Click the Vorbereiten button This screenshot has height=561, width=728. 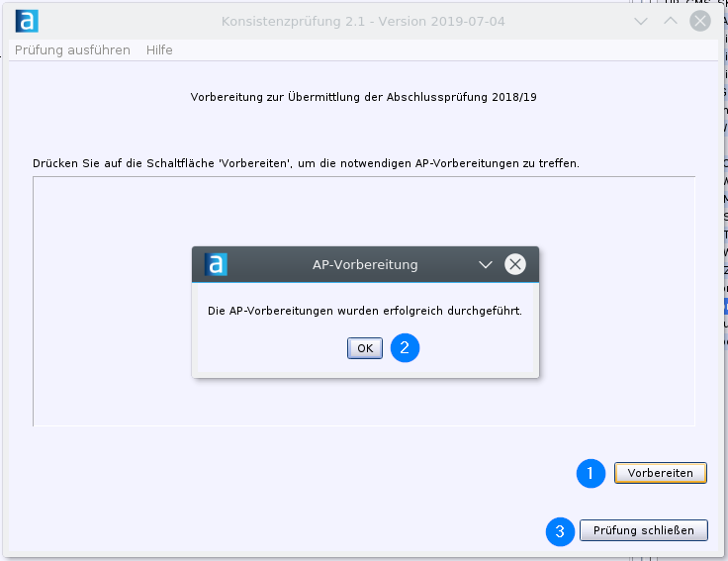click(x=660, y=473)
